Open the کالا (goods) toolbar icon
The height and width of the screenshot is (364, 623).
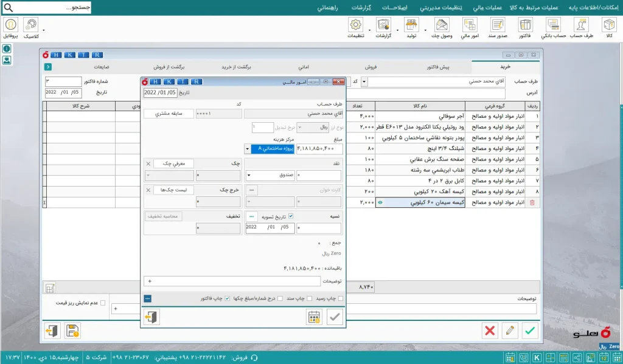(x=609, y=28)
